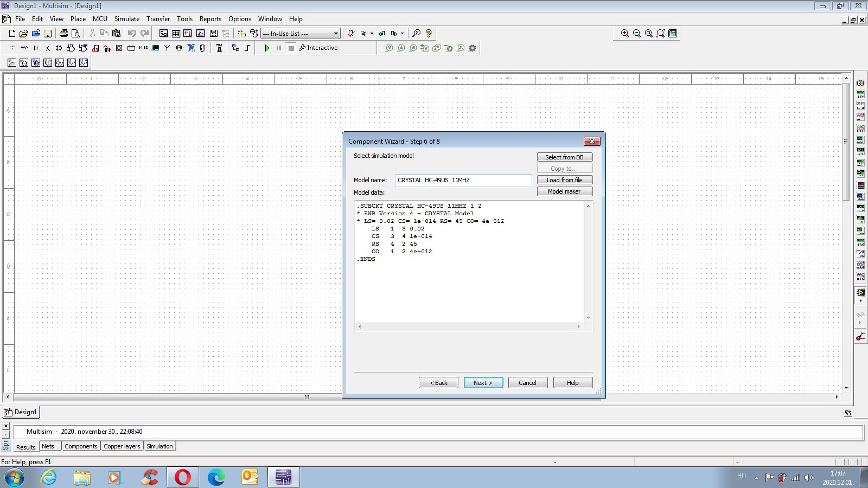
Task: Paste using the clipboard toolbar icon
Action: pyautogui.click(x=116, y=34)
